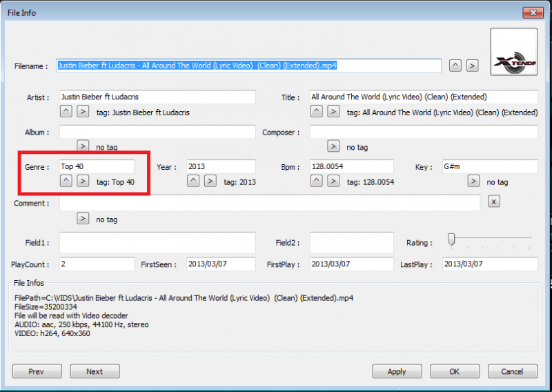
Task: Click into the Filename input field
Action: (248, 66)
